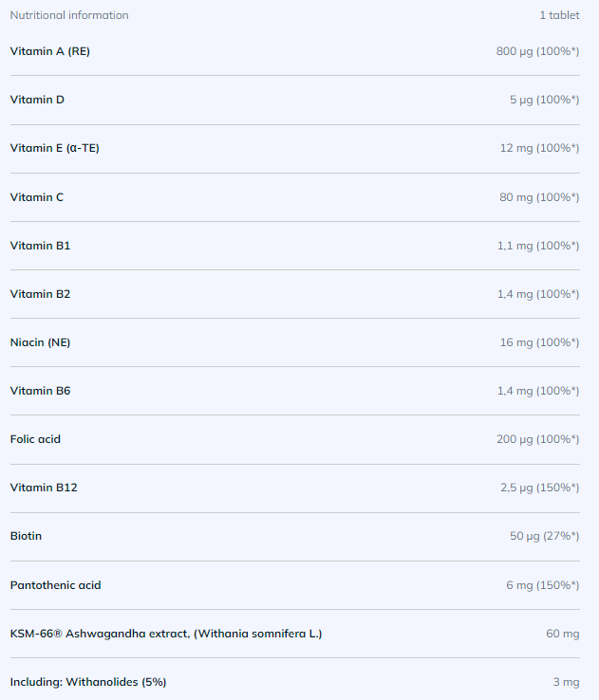The width and height of the screenshot is (599, 700).
Task: Click the 800 µg Vitamin A value
Action: [x=538, y=51]
